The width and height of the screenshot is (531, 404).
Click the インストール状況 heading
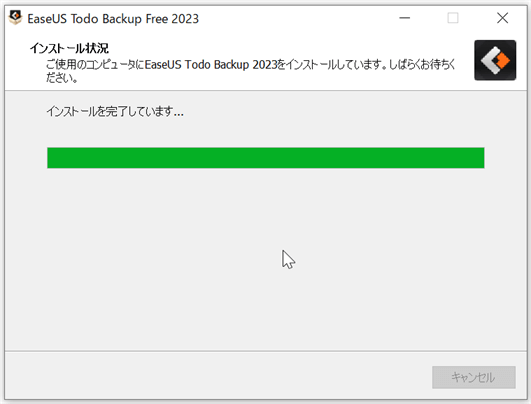pos(69,48)
